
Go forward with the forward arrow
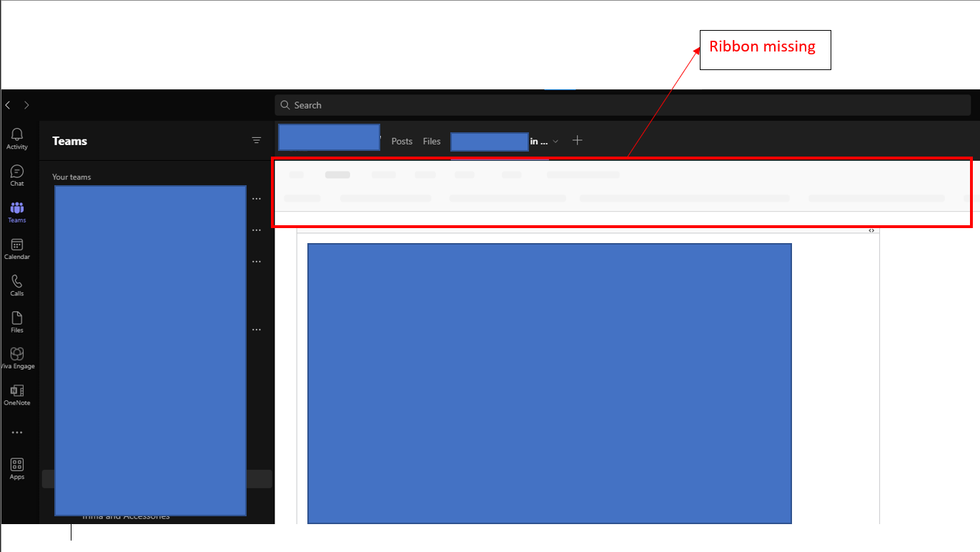26,105
